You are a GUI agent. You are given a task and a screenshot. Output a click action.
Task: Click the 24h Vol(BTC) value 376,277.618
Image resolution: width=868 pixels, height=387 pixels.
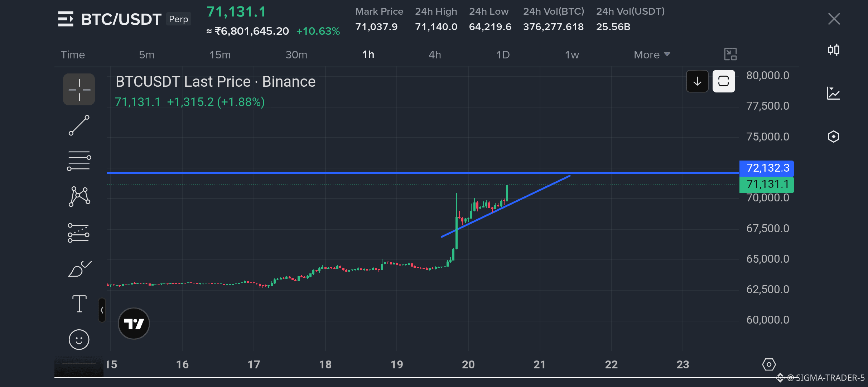click(553, 27)
